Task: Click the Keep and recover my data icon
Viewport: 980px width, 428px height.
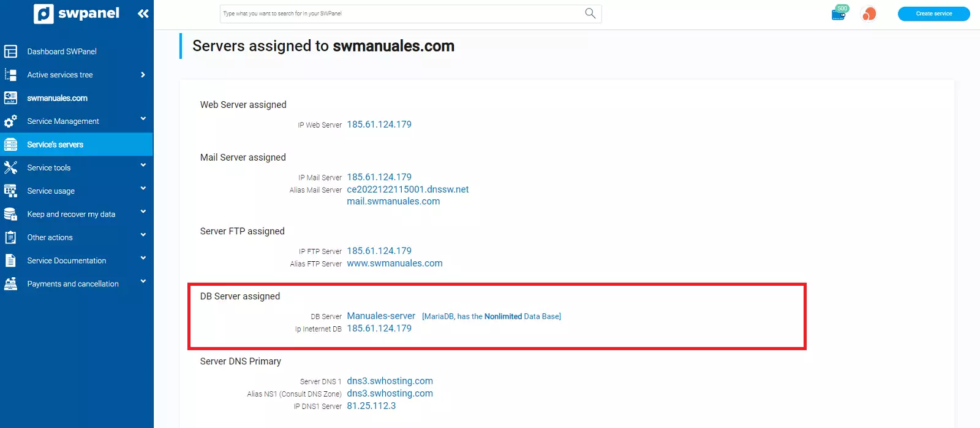Action: [10, 214]
